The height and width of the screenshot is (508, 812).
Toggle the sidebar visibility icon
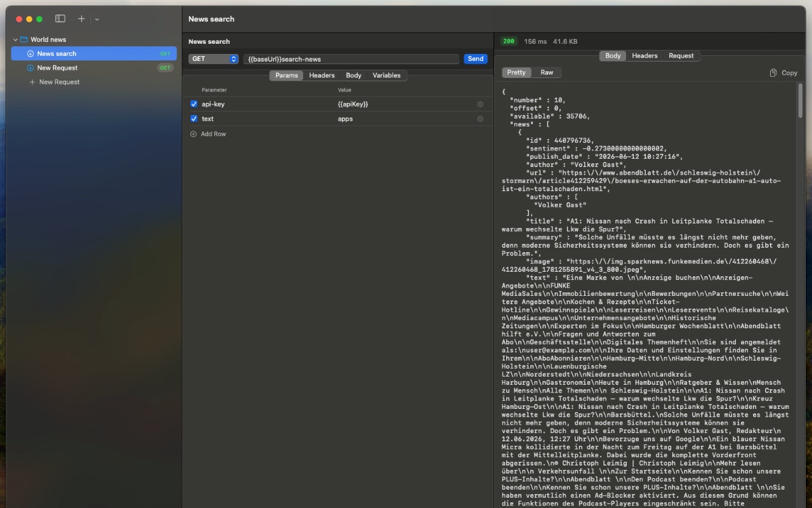(60, 19)
